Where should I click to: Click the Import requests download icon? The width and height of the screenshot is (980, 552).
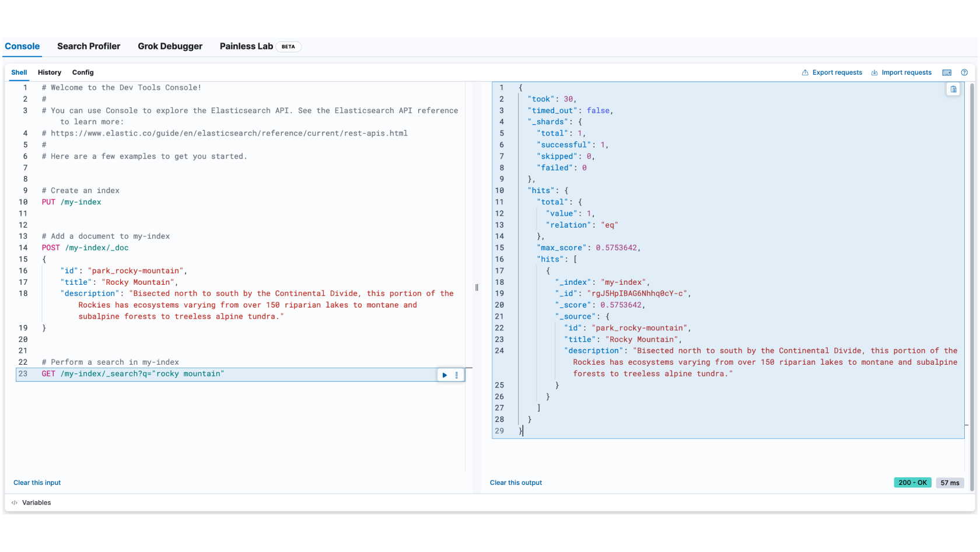[x=874, y=73]
